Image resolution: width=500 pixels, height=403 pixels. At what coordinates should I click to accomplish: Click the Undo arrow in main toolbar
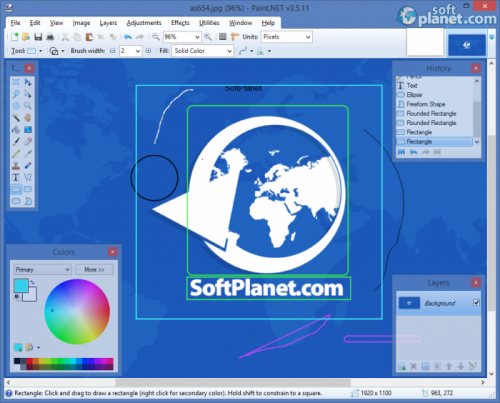pos(127,37)
